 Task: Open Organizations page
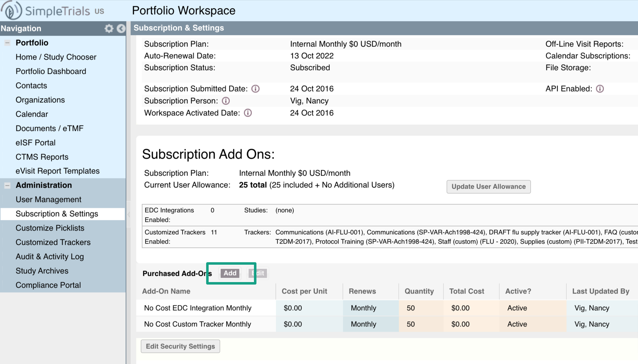[40, 100]
